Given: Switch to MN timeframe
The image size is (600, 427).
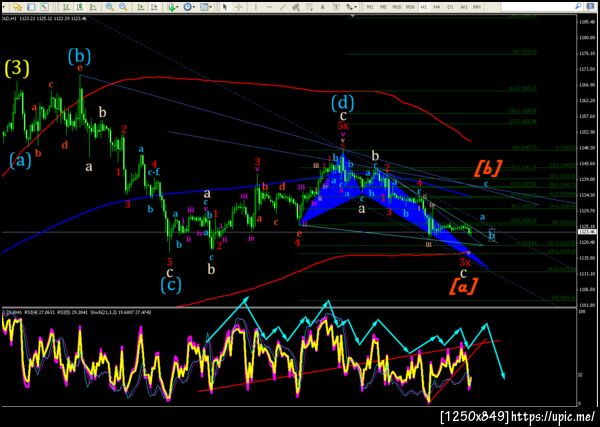Looking at the screenshot, I should tap(477, 7).
